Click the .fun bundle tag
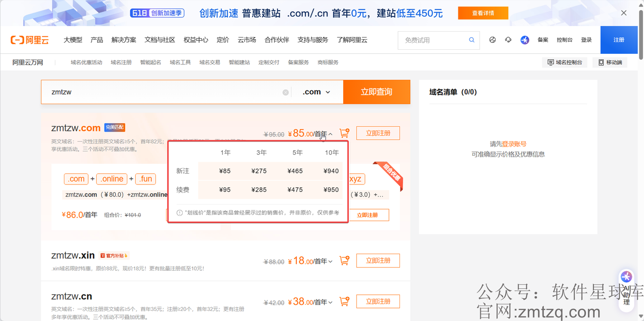Image resolution: width=644 pixels, height=321 pixels. click(x=146, y=179)
